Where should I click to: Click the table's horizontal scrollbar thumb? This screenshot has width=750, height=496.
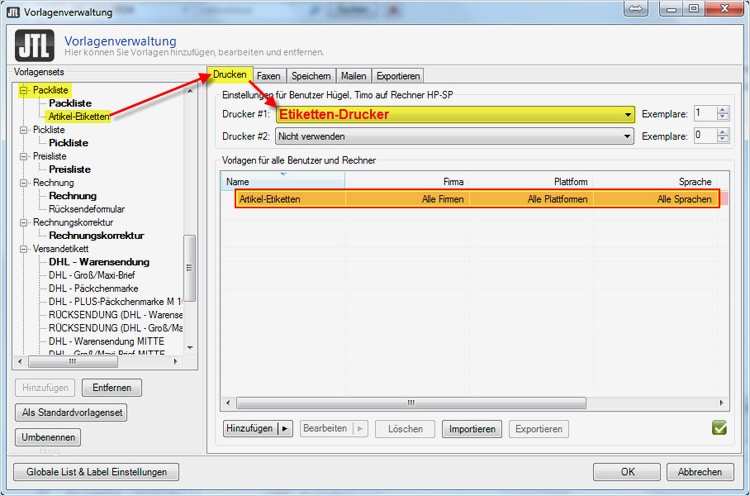(x=411, y=403)
